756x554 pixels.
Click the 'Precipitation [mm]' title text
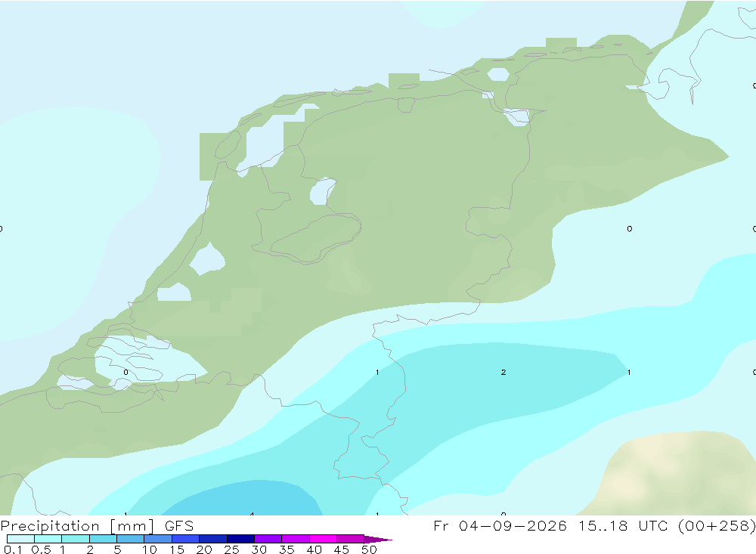77,526
